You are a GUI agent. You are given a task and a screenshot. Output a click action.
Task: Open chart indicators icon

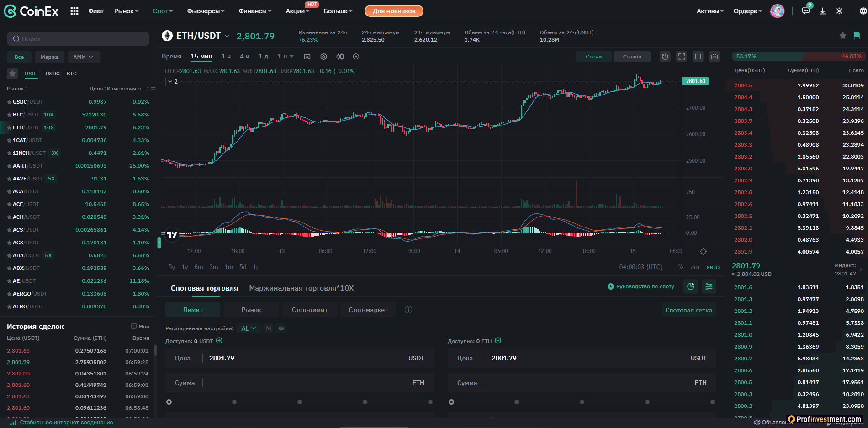307,57
